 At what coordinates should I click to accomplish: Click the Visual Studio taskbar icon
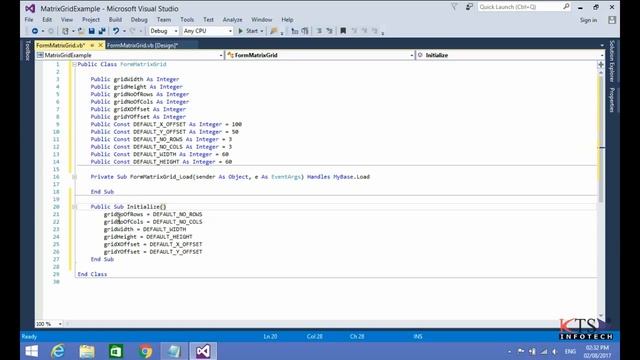(x=203, y=351)
